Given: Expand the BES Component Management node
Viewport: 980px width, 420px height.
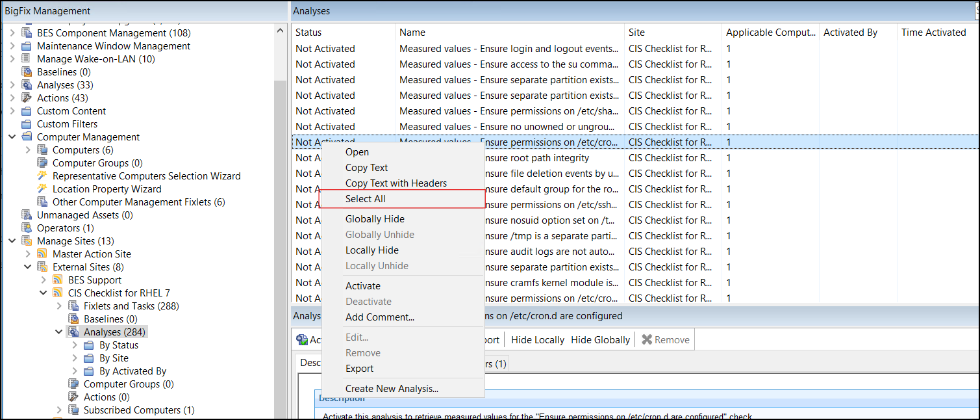Looking at the screenshot, I should pos(12,33).
